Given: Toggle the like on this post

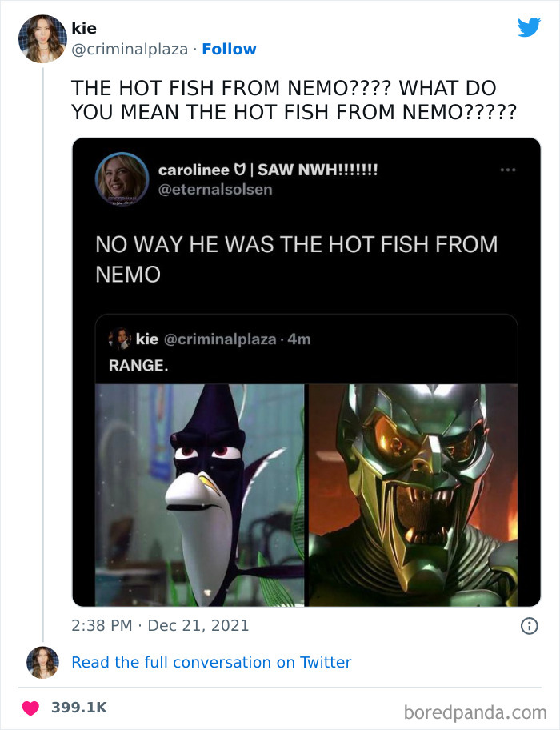Looking at the screenshot, I should point(30,708).
